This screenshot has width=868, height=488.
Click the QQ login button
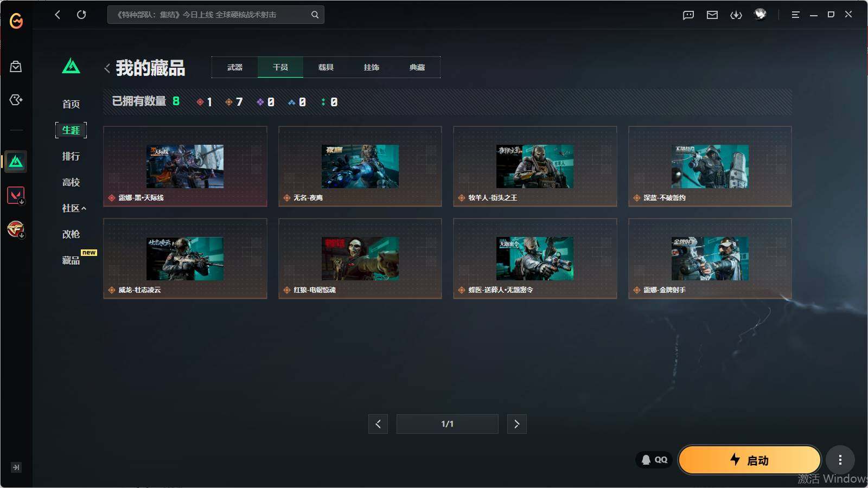click(x=654, y=460)
